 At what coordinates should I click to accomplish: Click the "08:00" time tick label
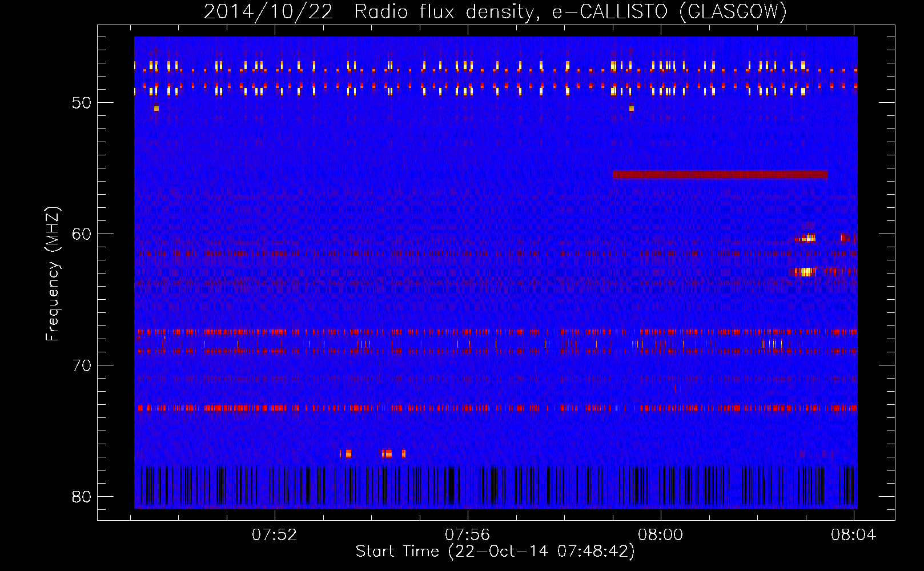[x=660, y=535]
